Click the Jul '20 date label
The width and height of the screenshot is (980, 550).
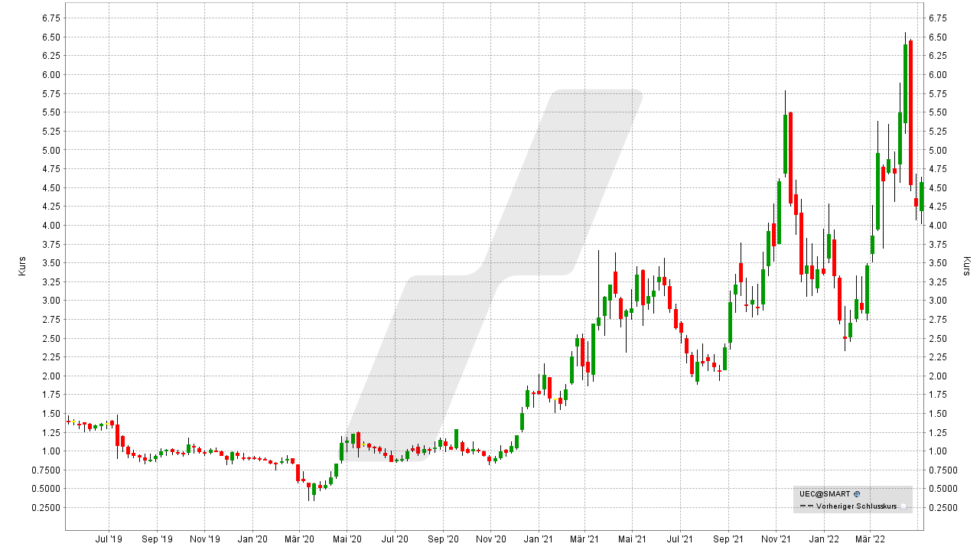tap(394, 539)
